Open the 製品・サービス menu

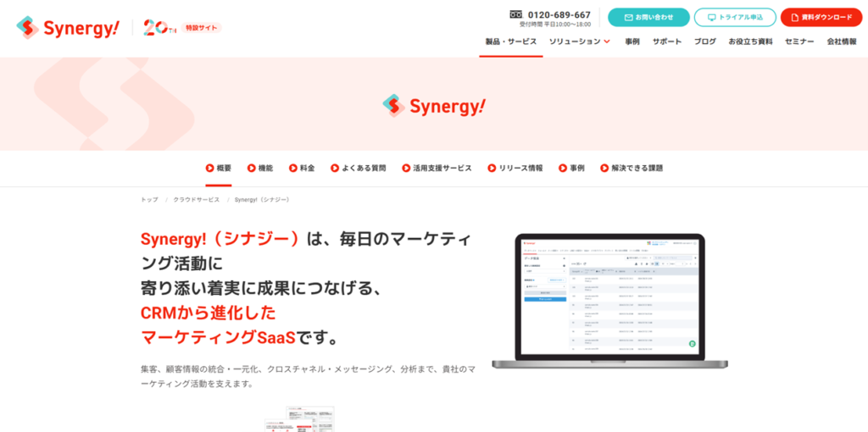click(x=510, y=42)
